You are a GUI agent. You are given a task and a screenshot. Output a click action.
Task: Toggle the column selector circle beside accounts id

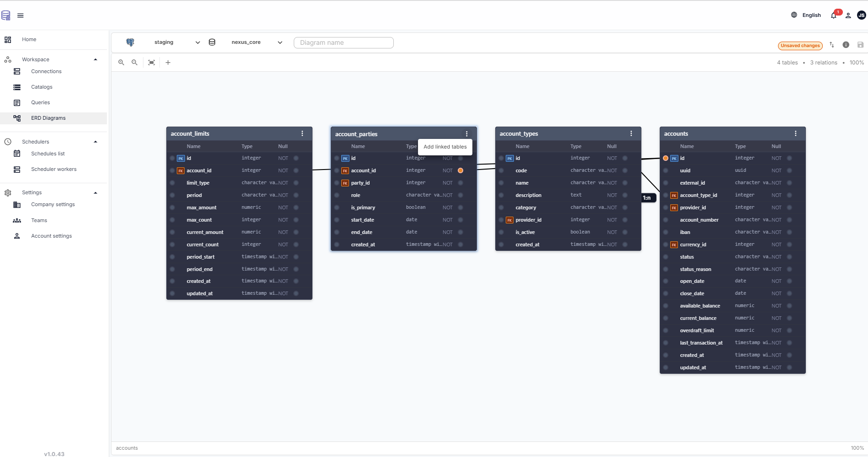pos(666,158)
